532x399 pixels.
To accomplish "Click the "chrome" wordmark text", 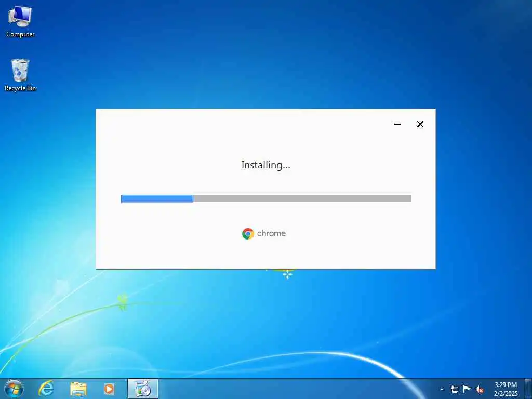I will [271, 233].
